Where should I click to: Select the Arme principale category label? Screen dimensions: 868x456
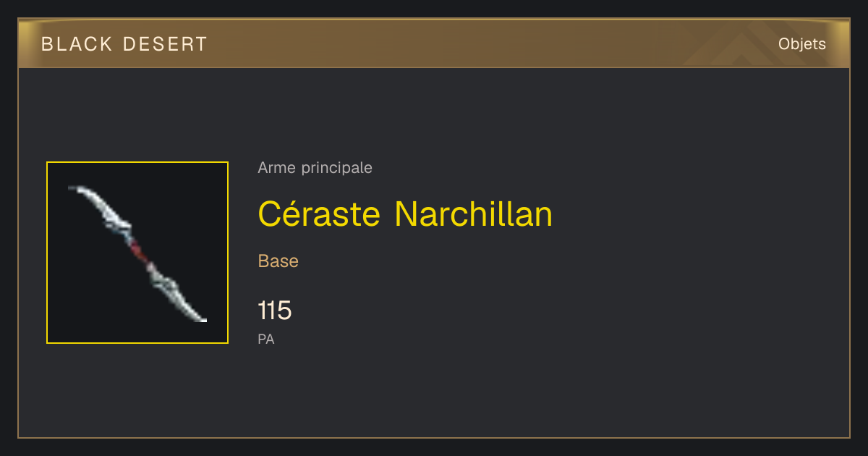click(315, 168)
